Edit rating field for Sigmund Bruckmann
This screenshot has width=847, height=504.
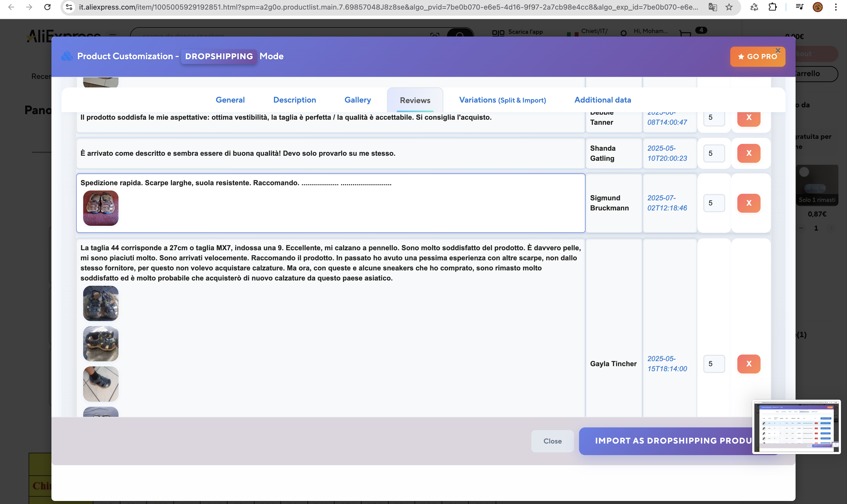[714, 203]
